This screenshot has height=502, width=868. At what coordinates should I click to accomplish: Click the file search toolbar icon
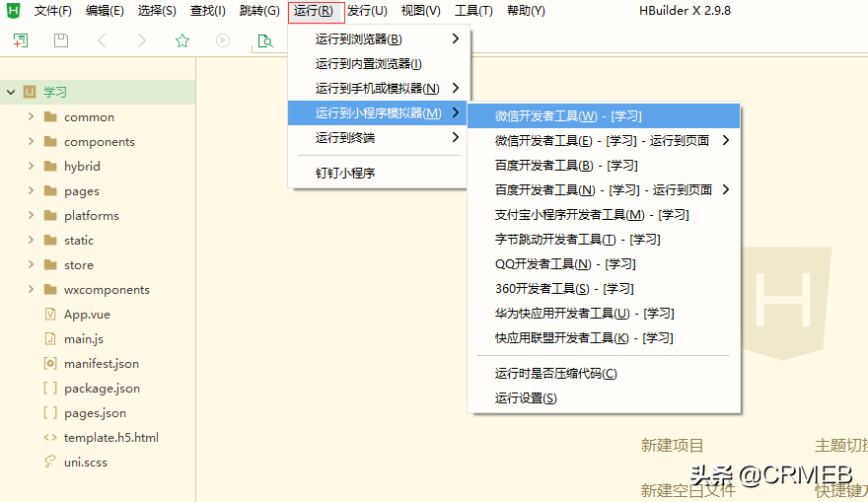265,41
